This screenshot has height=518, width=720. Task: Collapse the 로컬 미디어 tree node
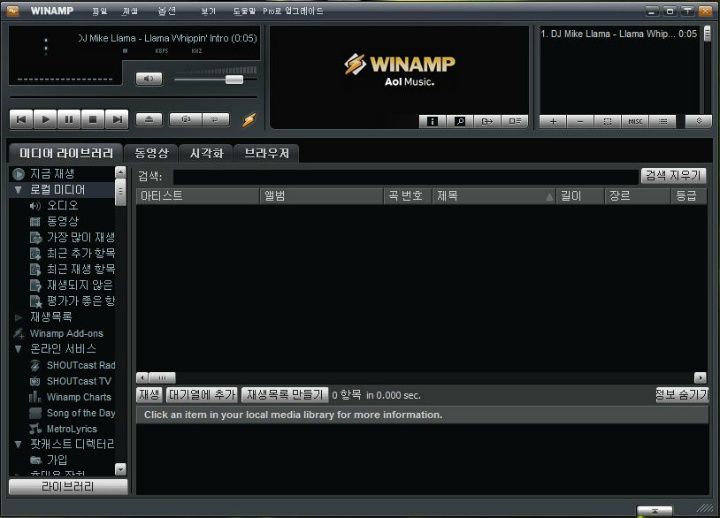click(18, 190)
